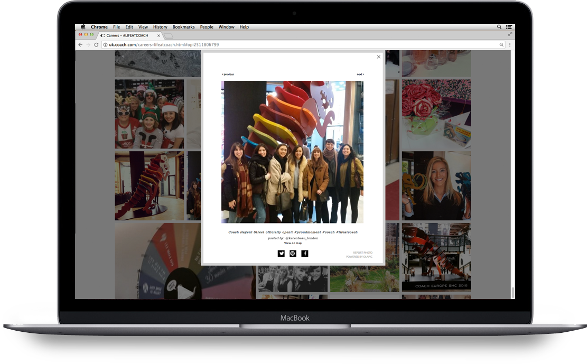The height and width of the screenshot is (364, 588).
Task: Enter full screen with the expand arrows
Action: point(510,34)
